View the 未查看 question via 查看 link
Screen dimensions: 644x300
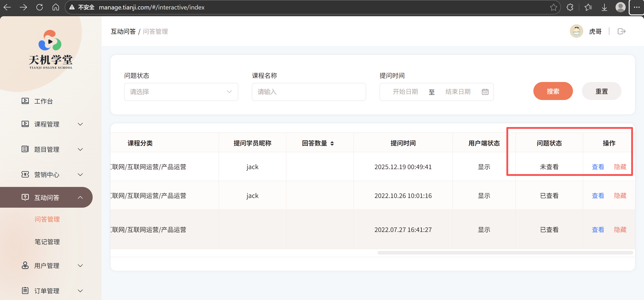click(x=598, y=167)
